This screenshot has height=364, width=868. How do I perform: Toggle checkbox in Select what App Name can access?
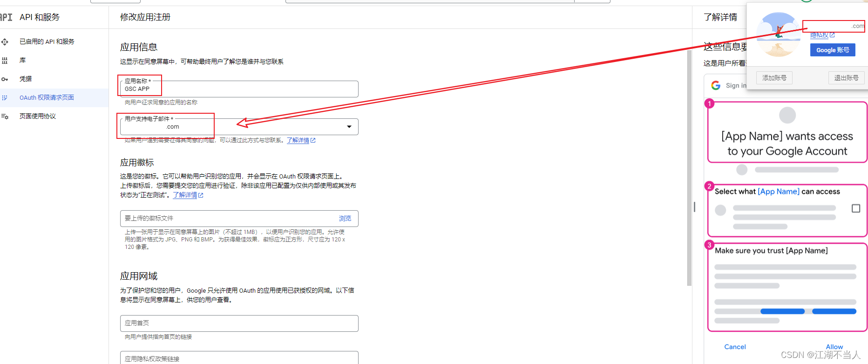click(x=856, y=208)
